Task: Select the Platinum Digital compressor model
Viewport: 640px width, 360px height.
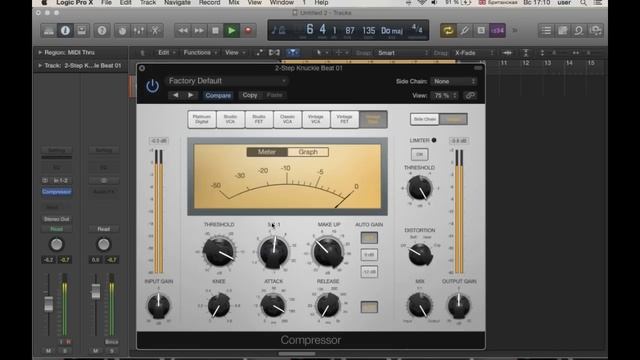Action: [x=202, y=119]
